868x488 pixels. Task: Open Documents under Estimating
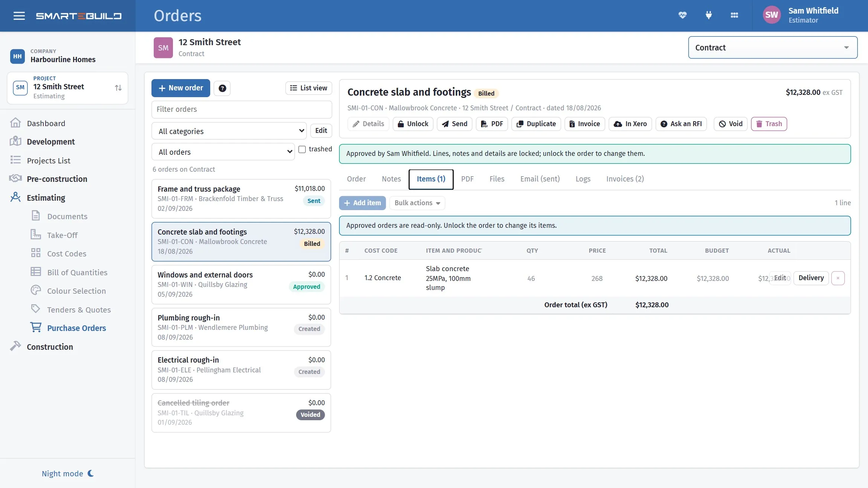(67, 216)
